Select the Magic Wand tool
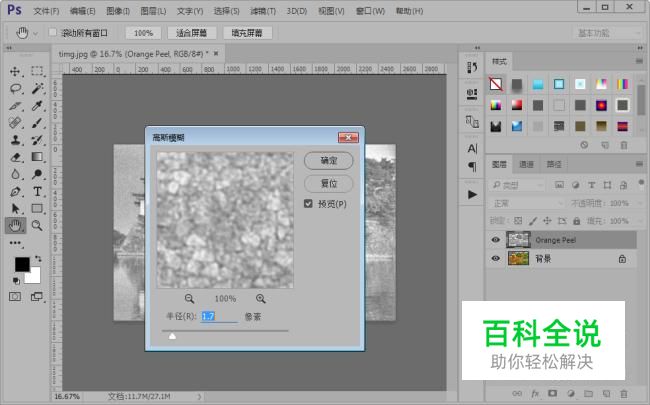The image size is (650, 405). tap(37, 88)
